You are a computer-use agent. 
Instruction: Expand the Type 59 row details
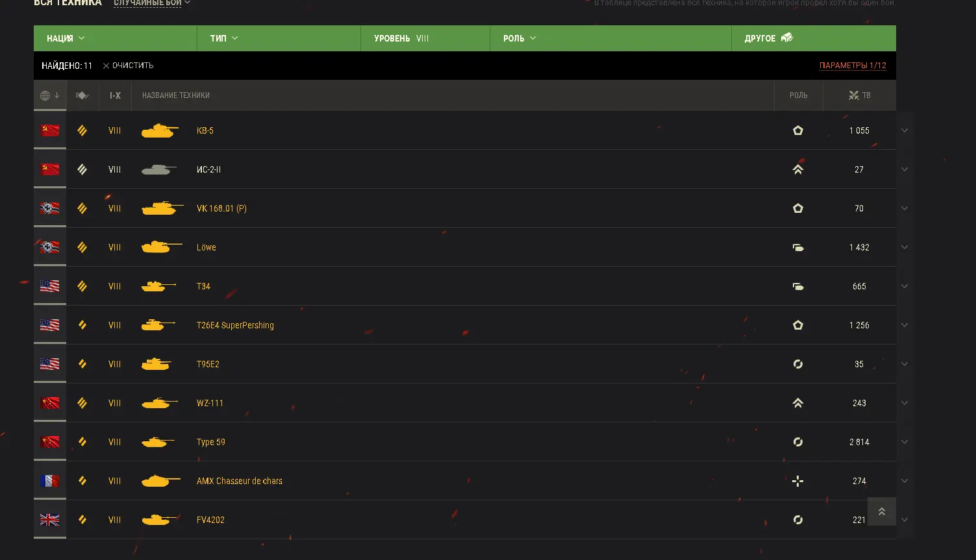pyautogui.click(x=905, y=442)
